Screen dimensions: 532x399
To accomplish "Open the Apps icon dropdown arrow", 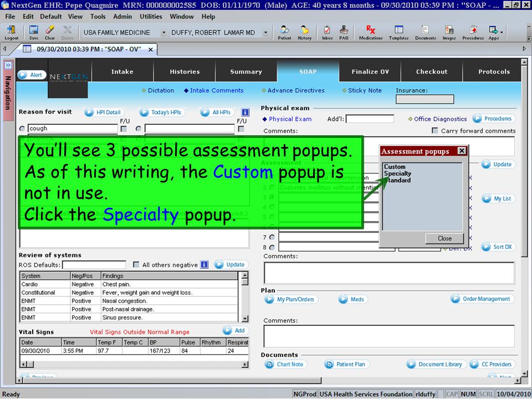I will [x=502, y=33].
